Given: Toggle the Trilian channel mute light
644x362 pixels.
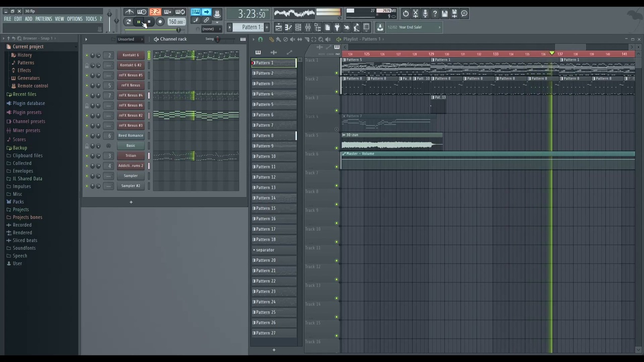Looking at the screenshot, I should 87,156.
